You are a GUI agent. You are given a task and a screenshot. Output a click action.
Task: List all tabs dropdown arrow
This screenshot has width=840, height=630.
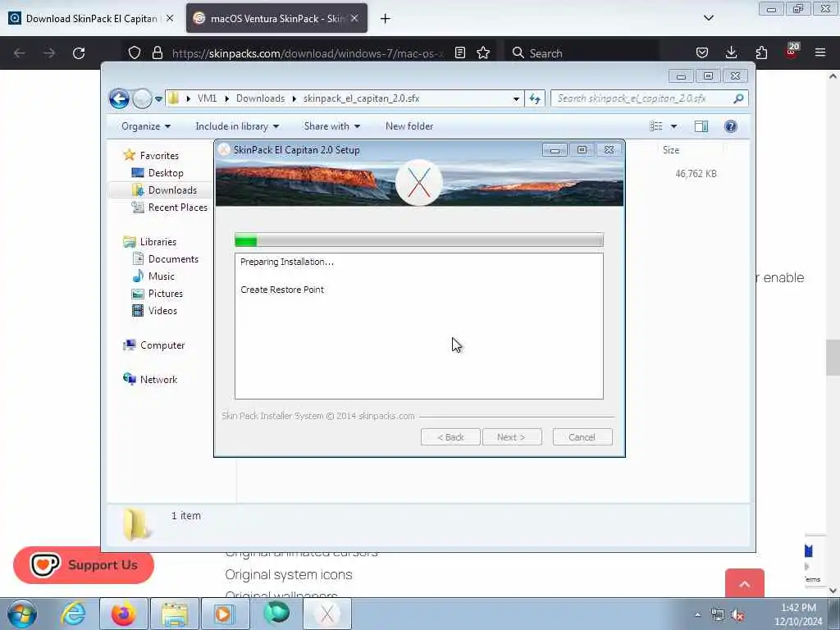coord(708,18)
